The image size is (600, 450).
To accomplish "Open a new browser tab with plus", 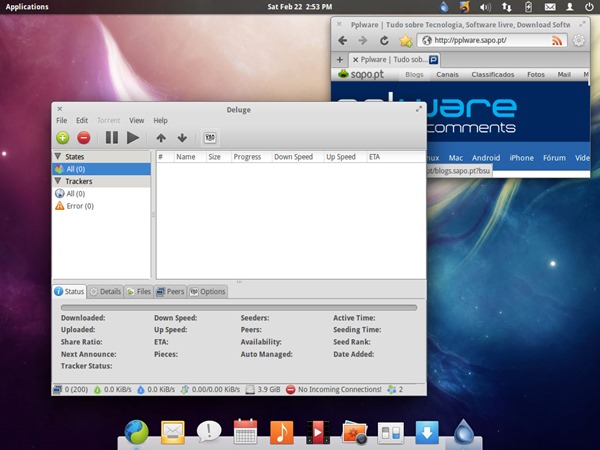I will 339,60.
